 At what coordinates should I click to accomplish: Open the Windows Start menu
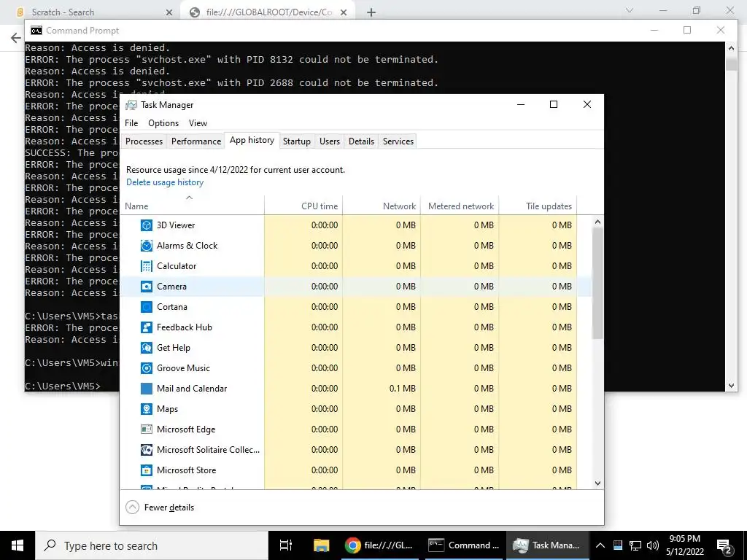click(x=18, y=545)
